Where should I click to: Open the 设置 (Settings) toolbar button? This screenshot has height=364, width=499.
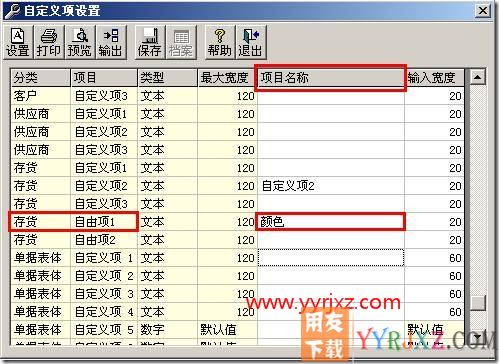[x=18, y=43]
